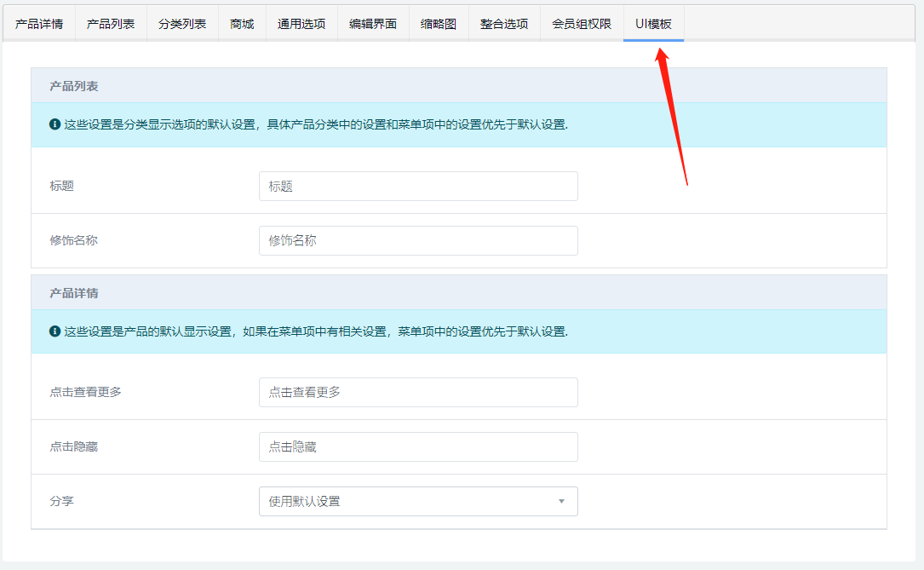924x570 pixels.
Task: Click the 分享 field label
Action: click(62, 501)
